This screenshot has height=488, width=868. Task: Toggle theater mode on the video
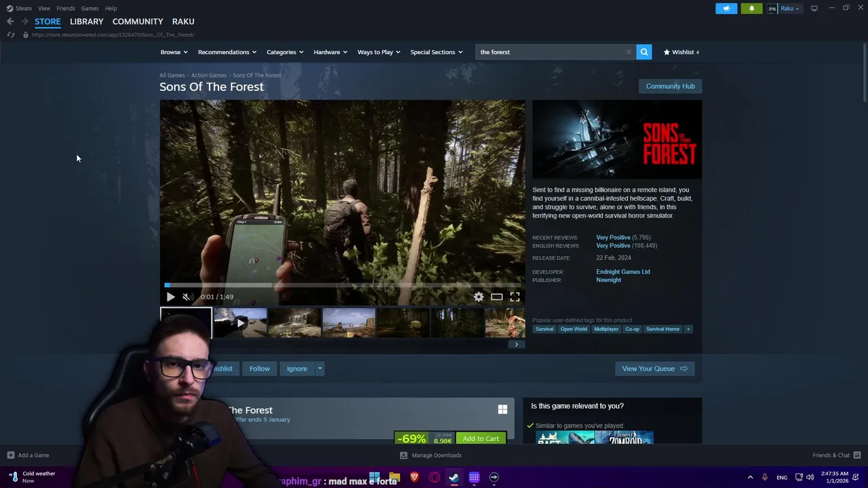[x=496, y=297]
